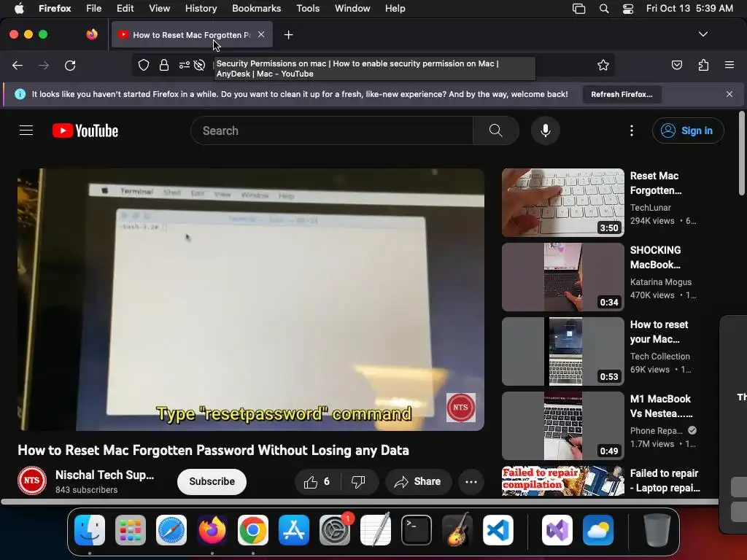747x560 pixels.
Task: Open Control Center in the menu bar
Action: (628, 9)
